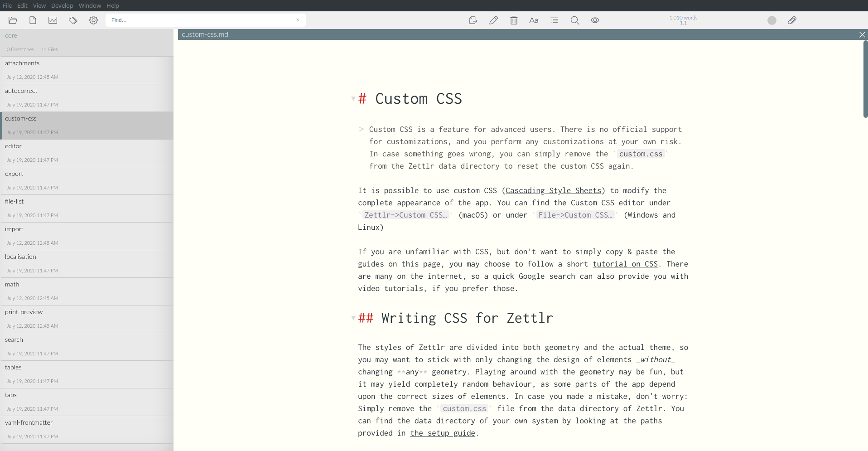Clear the Find field with its x button
The height and width of the screenshot is (451, 868).
pos(298,20)
